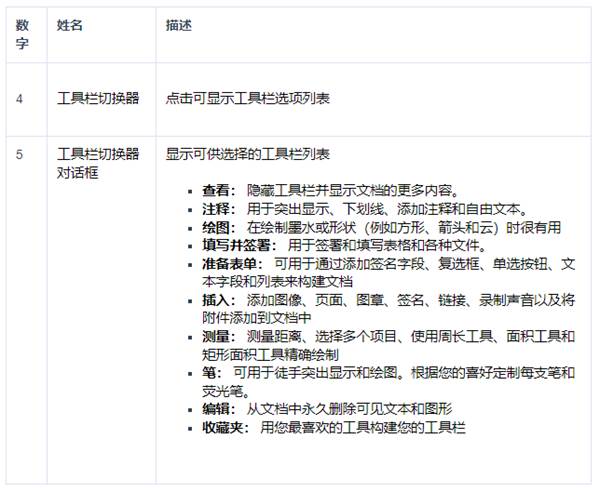This screenshot has width=600, height=492.
Task: Click the 姓名 column header
Action: pyautogui.click(x=69, y=25)
